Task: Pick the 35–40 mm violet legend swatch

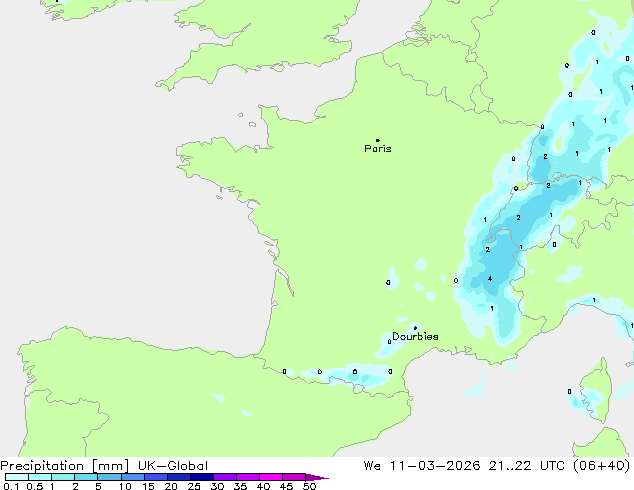Action: click(x=248, y=477)
